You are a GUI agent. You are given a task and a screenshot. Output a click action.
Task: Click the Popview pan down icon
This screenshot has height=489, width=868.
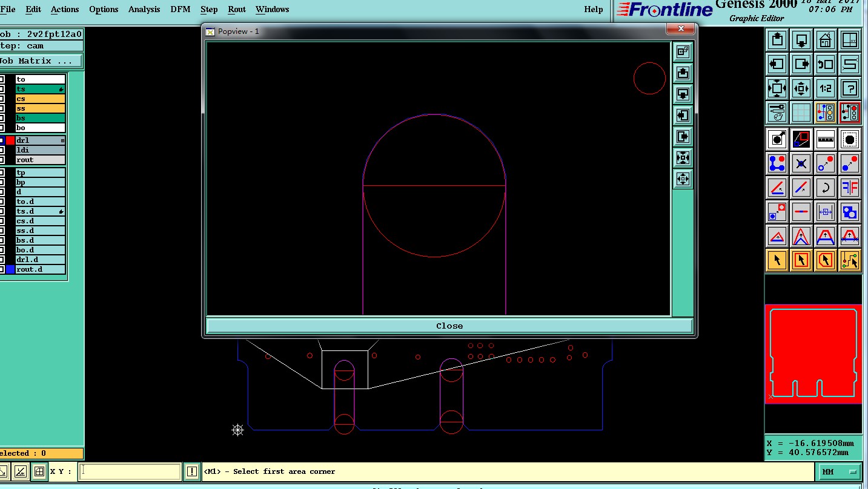[683, 94]
